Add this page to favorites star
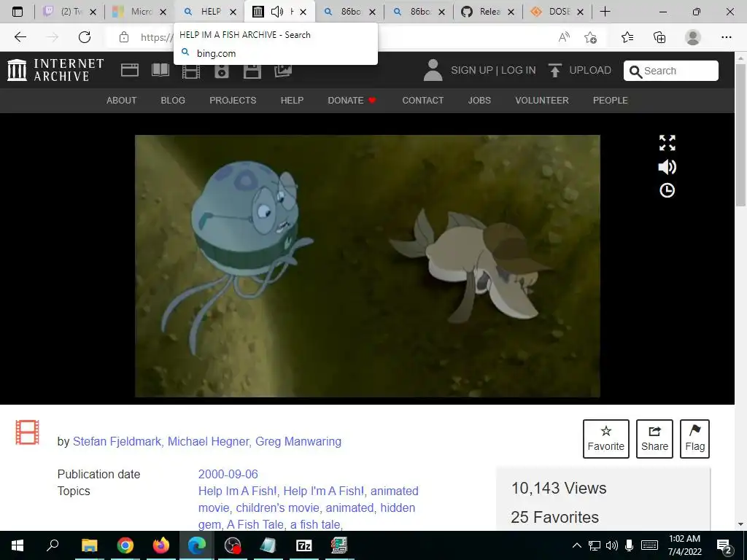 (x=591, y=37)
